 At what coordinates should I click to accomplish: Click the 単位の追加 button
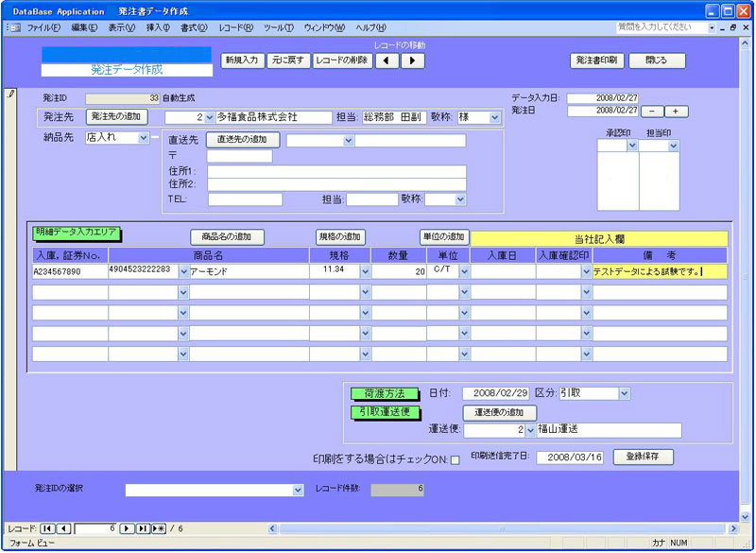pos(444,236)
